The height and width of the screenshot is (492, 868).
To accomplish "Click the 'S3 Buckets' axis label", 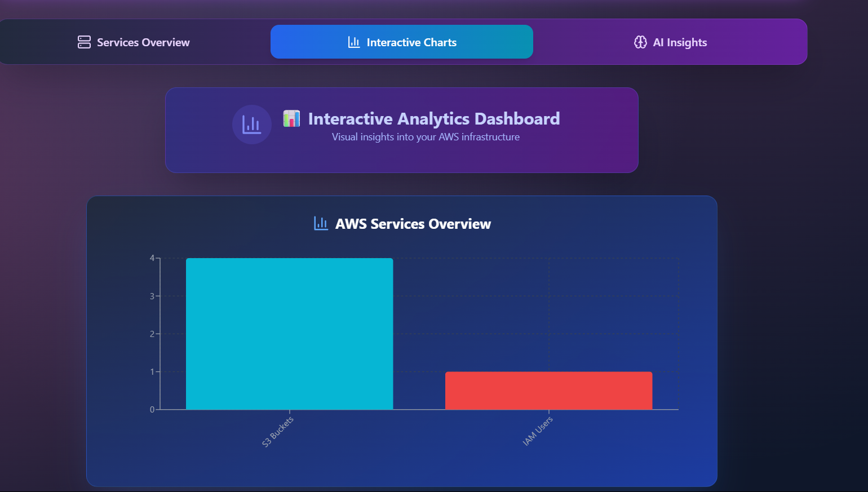I will [x=278, y=432].
